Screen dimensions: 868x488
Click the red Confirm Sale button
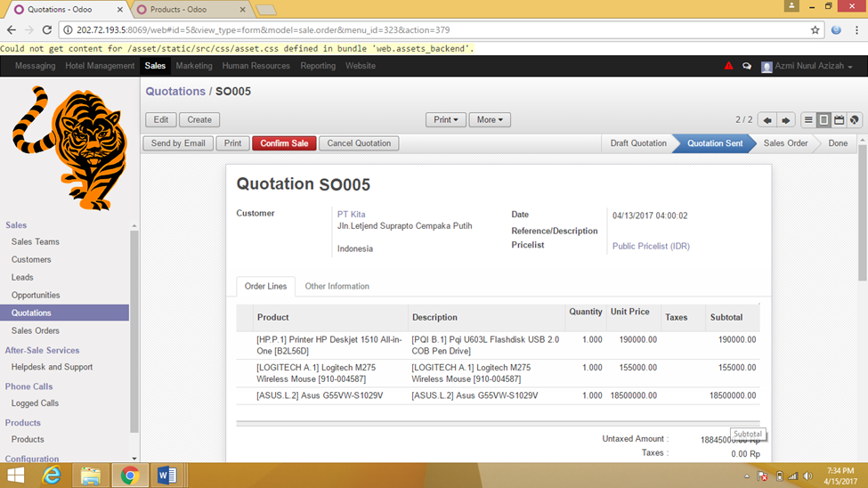click(284, 143)
